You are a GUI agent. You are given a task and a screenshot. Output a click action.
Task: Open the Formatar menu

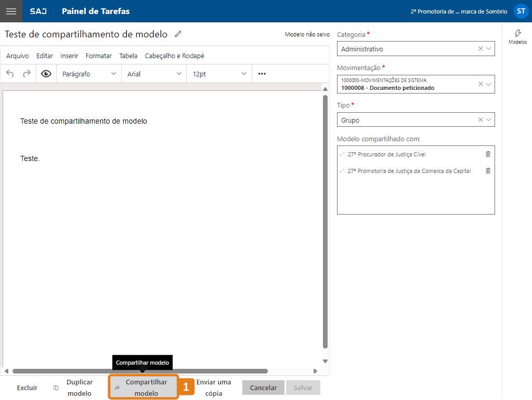pos(99,56)
